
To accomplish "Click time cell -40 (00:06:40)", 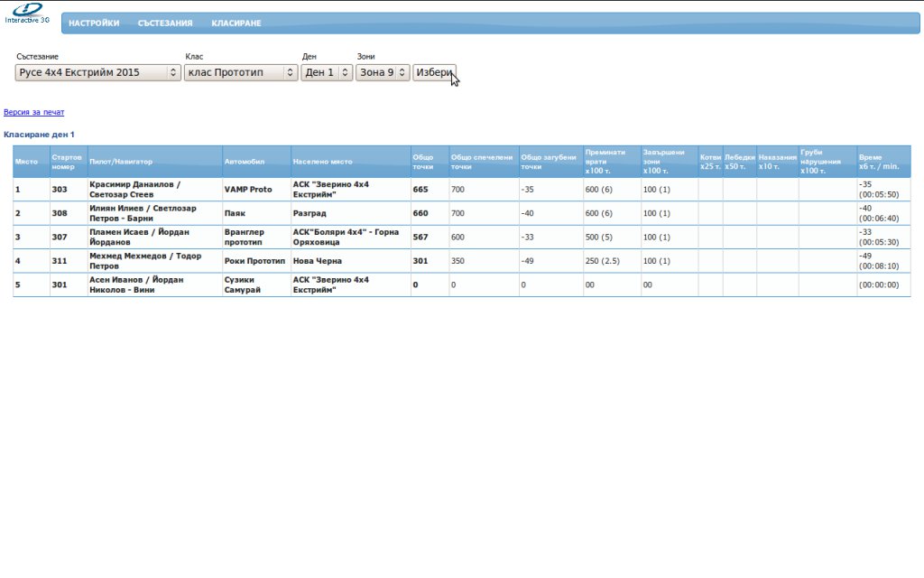I will click(x=883, y=213).
